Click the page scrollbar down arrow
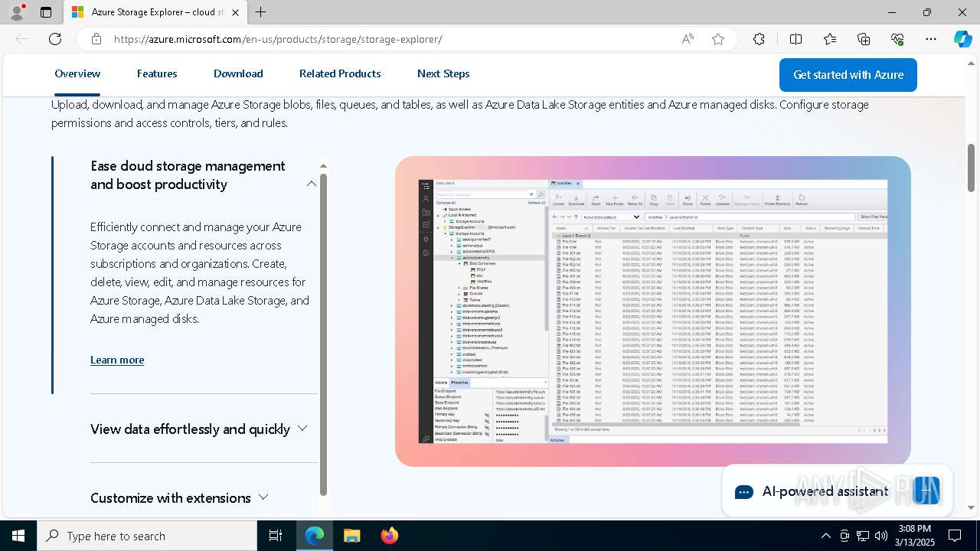The image size is (980, 551). (x=972, y=507)
